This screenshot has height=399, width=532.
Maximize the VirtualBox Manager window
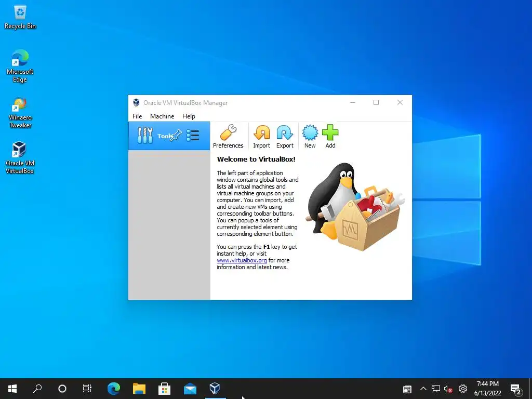pyautogui.click(x=376, y=102)
